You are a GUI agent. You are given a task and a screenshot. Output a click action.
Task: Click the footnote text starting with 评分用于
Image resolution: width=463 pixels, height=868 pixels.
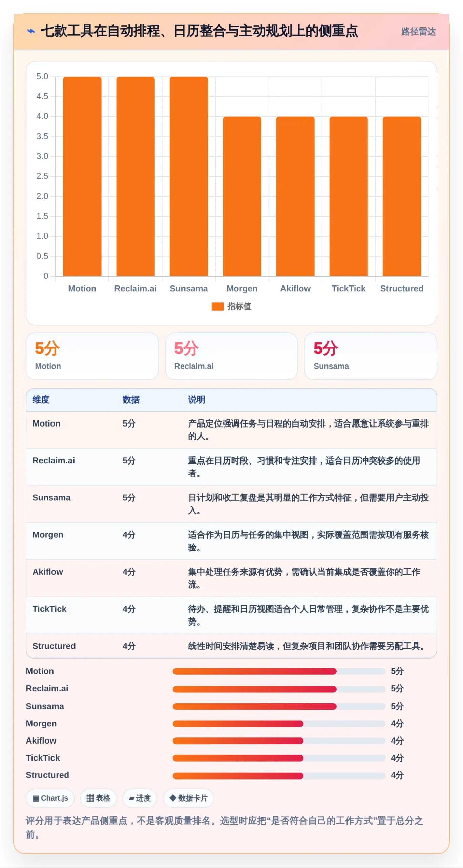point(225,828)
